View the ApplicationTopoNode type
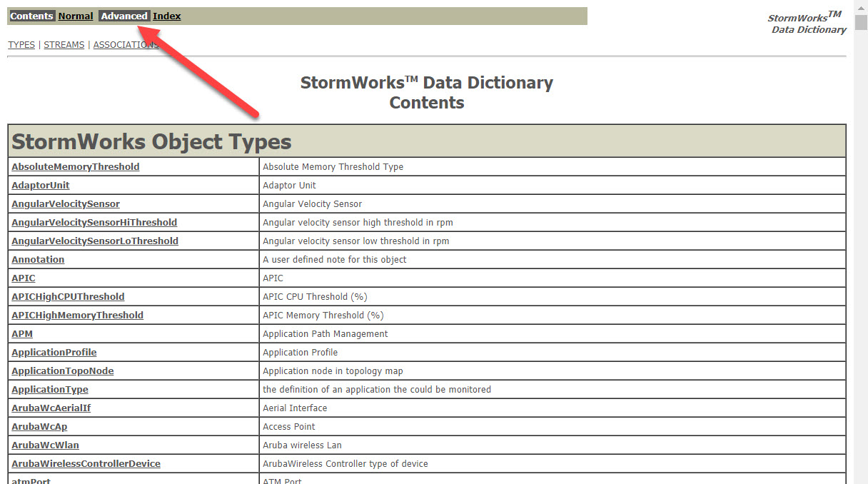The width and height of the screenshot is (868, 484). [63, 370]
